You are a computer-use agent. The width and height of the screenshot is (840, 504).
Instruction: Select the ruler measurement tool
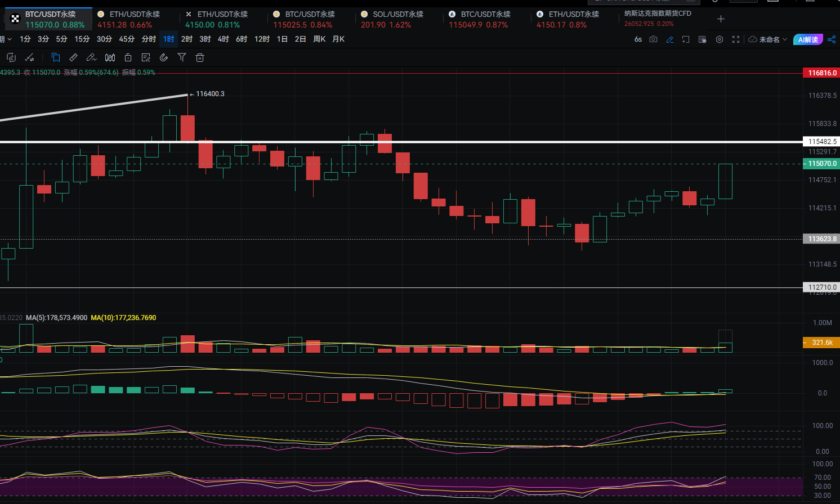(73, 57)
